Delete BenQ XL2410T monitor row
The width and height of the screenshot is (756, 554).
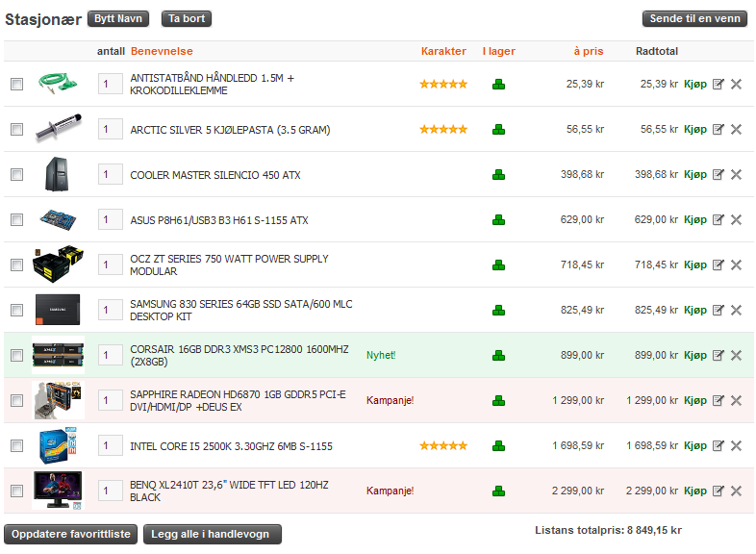click(736, 491)
